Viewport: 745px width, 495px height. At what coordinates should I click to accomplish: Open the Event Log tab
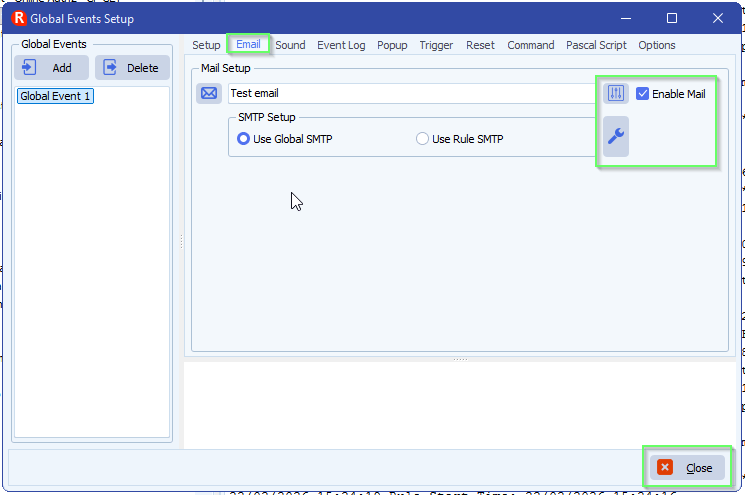point(341,45)
